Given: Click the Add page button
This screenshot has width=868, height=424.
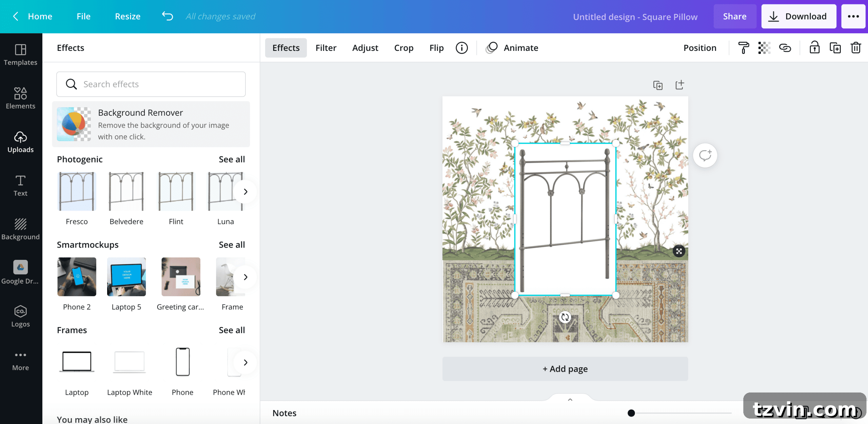Looking at the screenshot, I should 565,369.
